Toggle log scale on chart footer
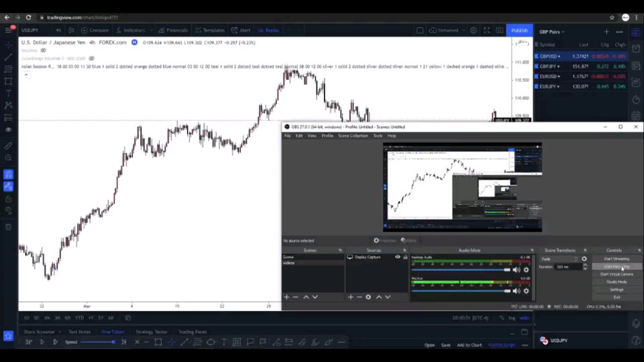Screen dimensions: 644x362 point(512,318)
